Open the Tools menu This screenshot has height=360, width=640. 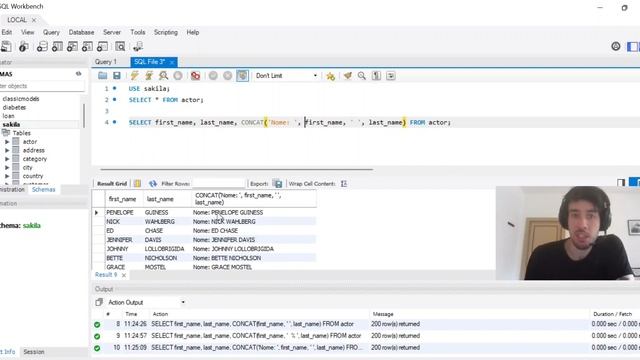pyautogui.click(x=138, y=32)
